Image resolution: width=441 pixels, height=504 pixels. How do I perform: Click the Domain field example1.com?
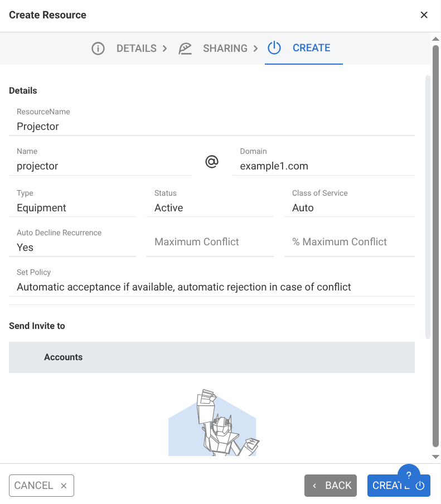(x=323, y=166)
